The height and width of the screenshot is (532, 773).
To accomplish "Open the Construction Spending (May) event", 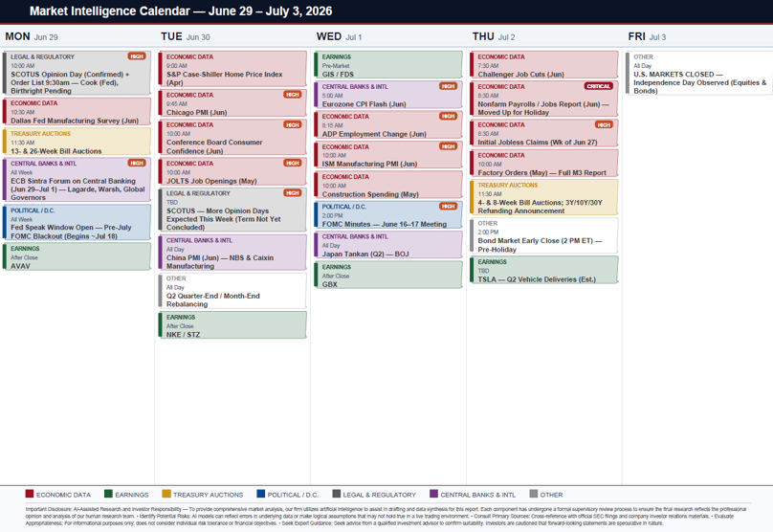I will [x=388, y=185].
